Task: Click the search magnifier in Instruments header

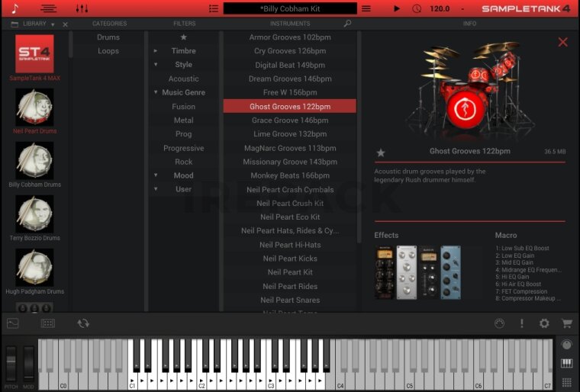Action: point(348,24)
